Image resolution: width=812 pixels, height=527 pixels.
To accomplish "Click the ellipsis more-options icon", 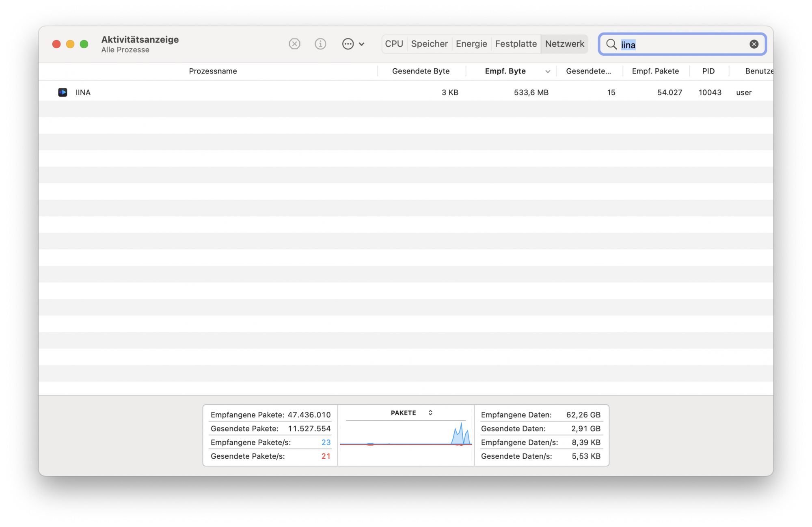I will coord(348,44).
